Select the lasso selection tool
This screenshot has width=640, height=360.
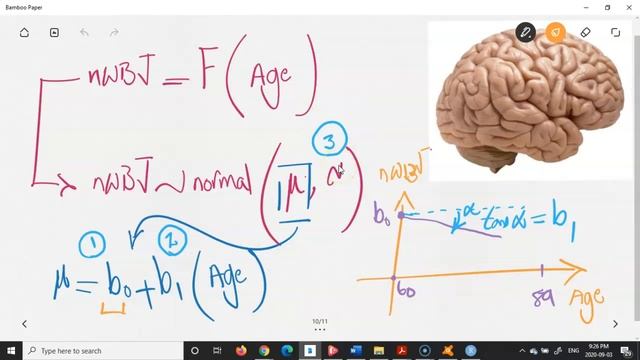coord(616,32)
